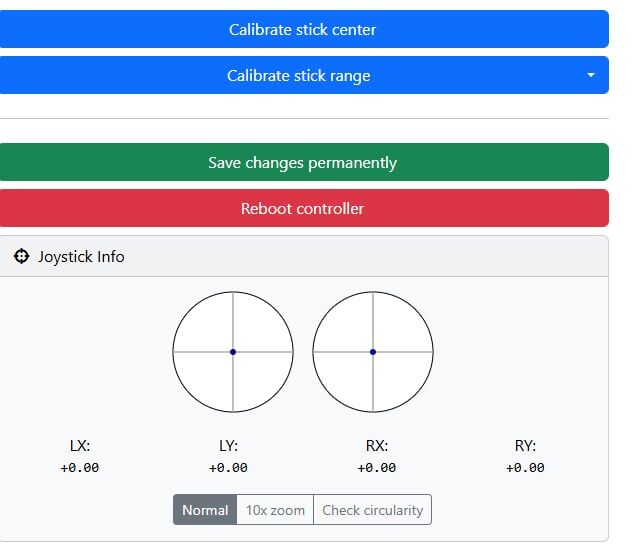This screenshot has width=633, height=559.
Task: Click the RY axis value
Action: [525, 468]
